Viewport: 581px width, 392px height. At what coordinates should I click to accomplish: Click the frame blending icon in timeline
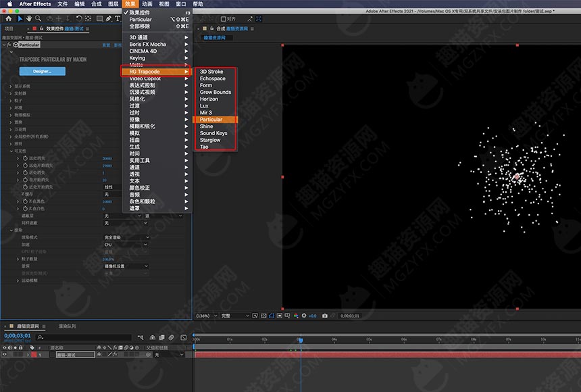(161, 337)
